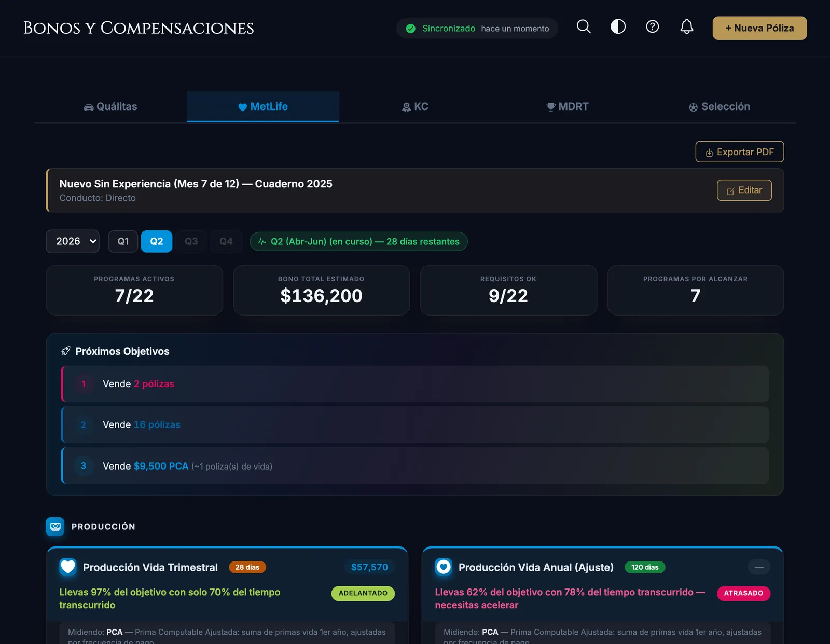
Task: Open the 2026 year dropdown
Action: point(73,241)
